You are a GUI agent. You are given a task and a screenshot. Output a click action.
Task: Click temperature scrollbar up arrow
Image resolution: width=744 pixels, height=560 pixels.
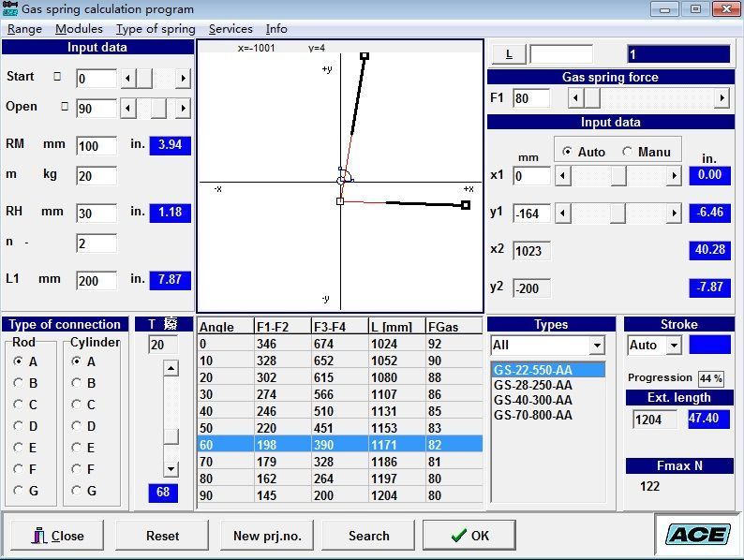[x=171, y=368]
